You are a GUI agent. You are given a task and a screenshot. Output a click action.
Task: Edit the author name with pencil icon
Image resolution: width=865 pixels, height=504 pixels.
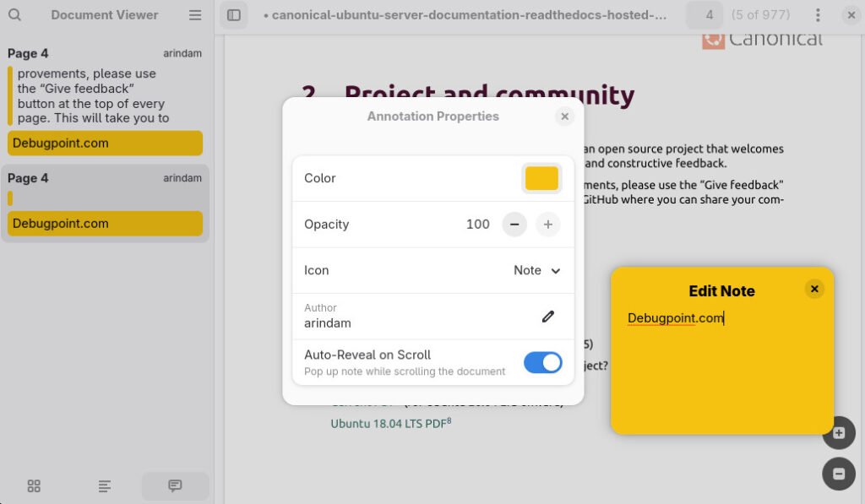click(x=548, y=316)
